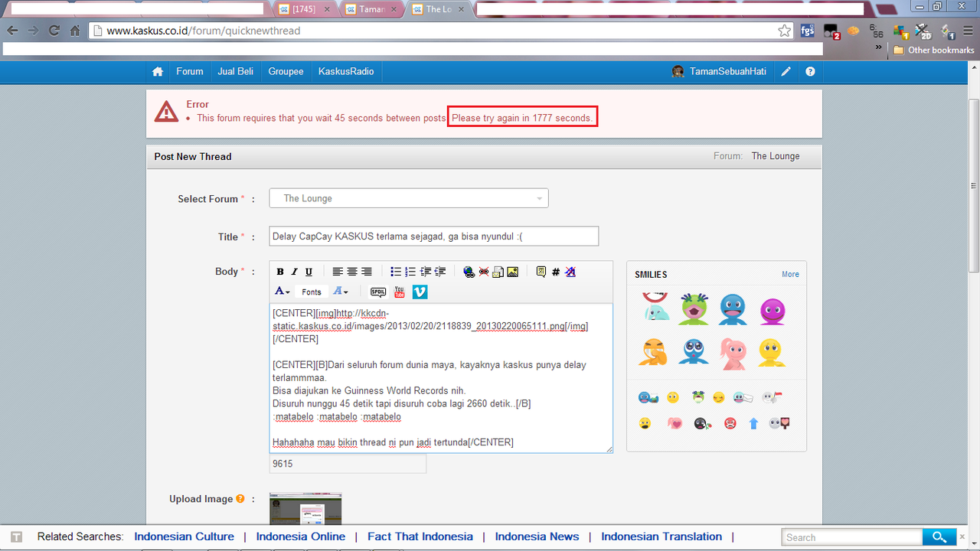Viewport: 980px width, 551px height.
Task: Apply underline formatting in body editor
Action: pos(309,272)
